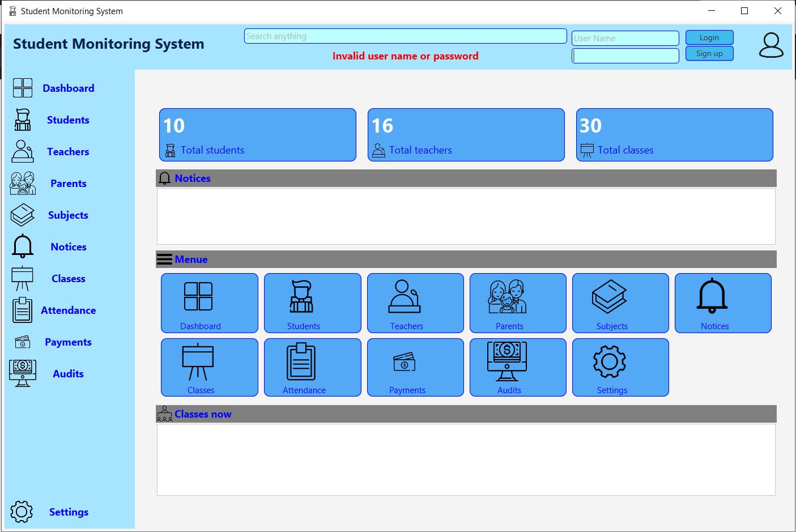Click the user profile avatar icon
Viewport: 796px width, 532px height.
click(771, 45)
